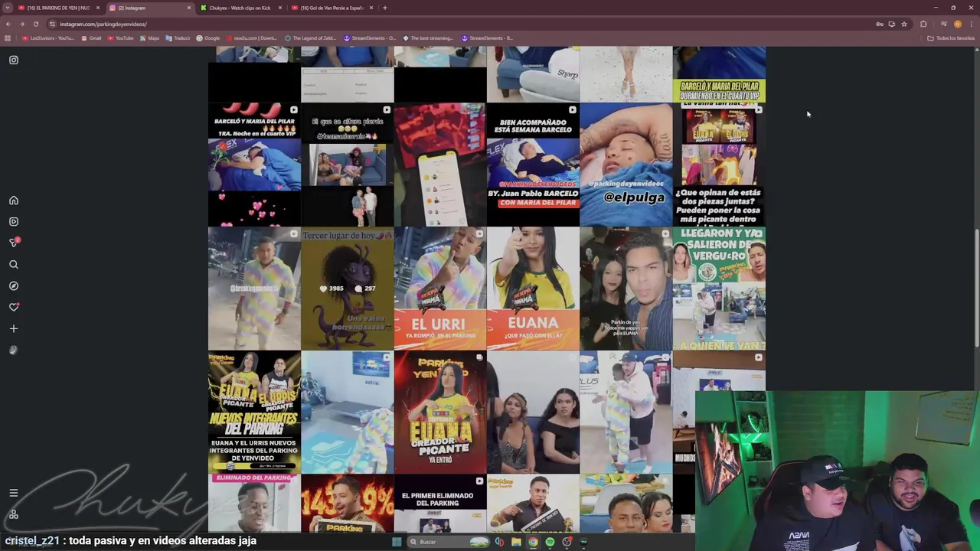This screenshot has width=980, height=551.
Task: Open Messages icon with notification badge
Action: click(14, 243)
